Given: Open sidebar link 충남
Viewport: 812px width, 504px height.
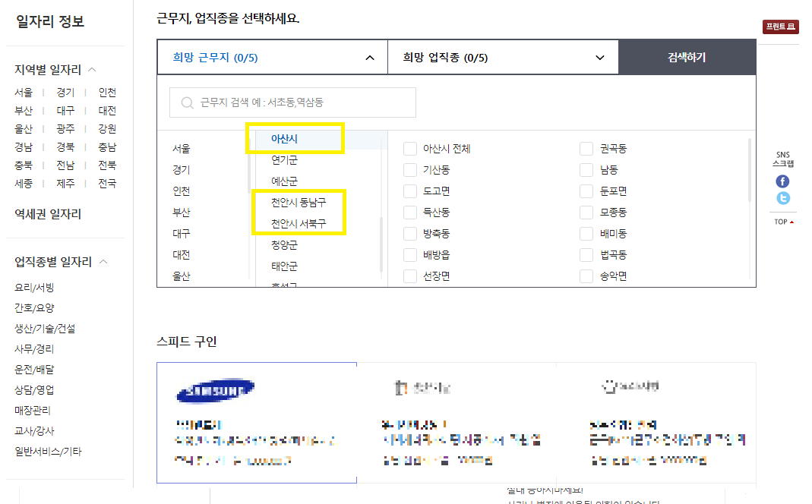Looking at the screenshot, I should click(107, 147).
